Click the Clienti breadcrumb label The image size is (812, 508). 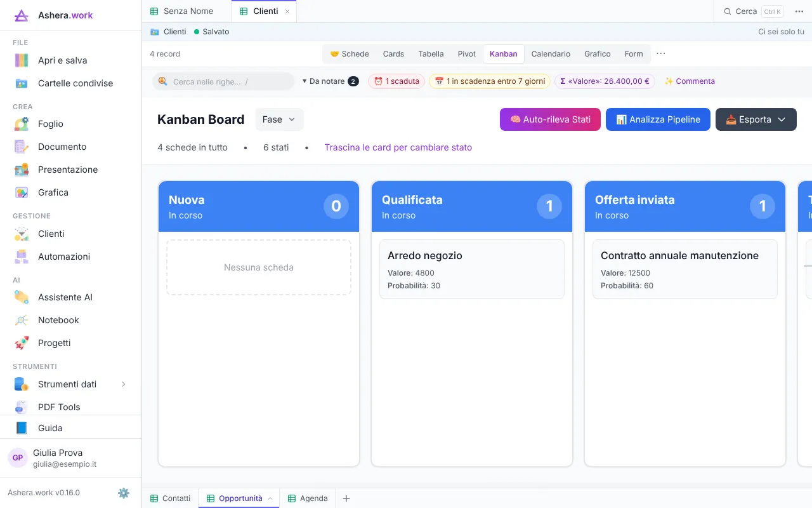pos(175,32)
